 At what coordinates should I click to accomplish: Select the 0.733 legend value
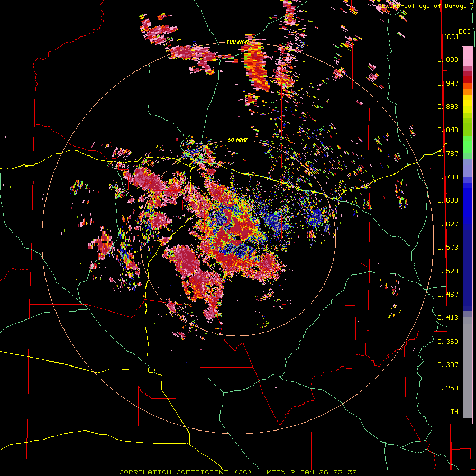[x=448, y=177]
